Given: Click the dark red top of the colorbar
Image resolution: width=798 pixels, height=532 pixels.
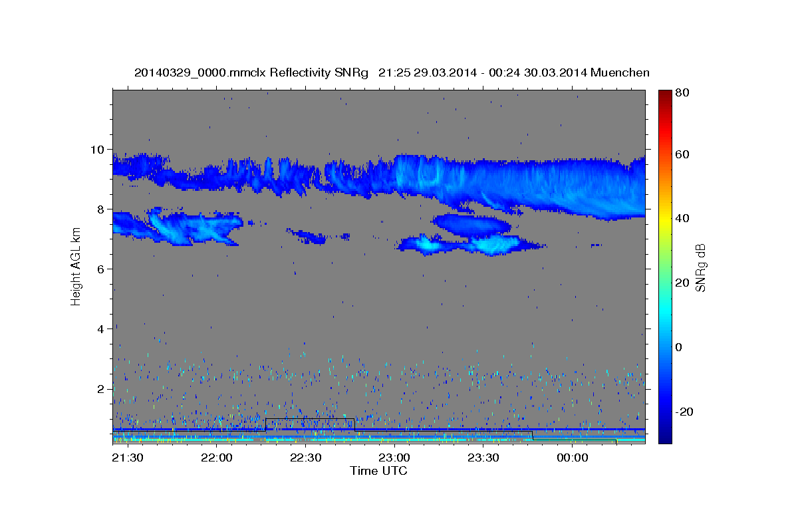Looking at the screenshot, I should 664,96.
